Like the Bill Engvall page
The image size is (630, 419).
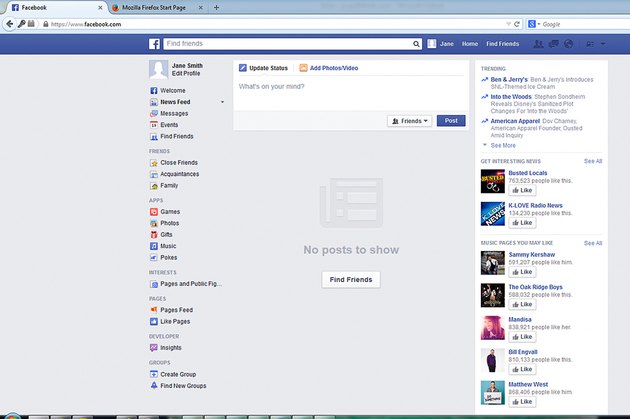[522, 369]
